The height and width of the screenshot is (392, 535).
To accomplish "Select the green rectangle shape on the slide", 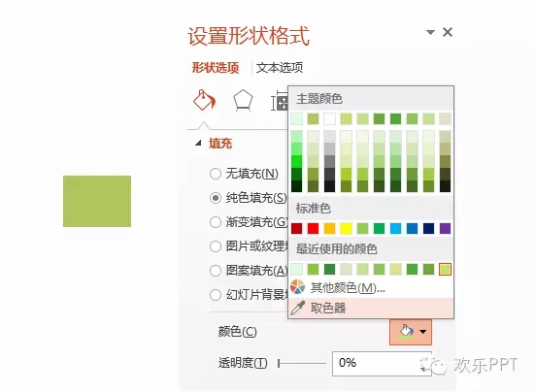I will tap(97, 201).
